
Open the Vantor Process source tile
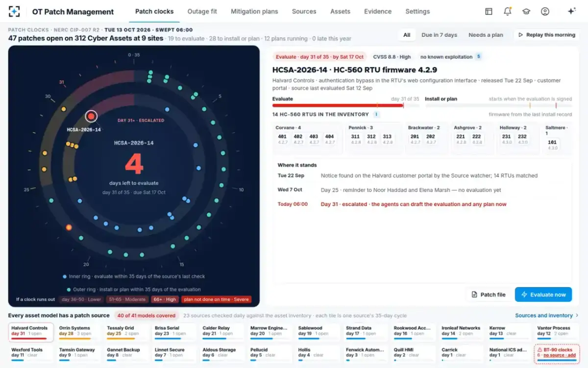pos(557,332)
